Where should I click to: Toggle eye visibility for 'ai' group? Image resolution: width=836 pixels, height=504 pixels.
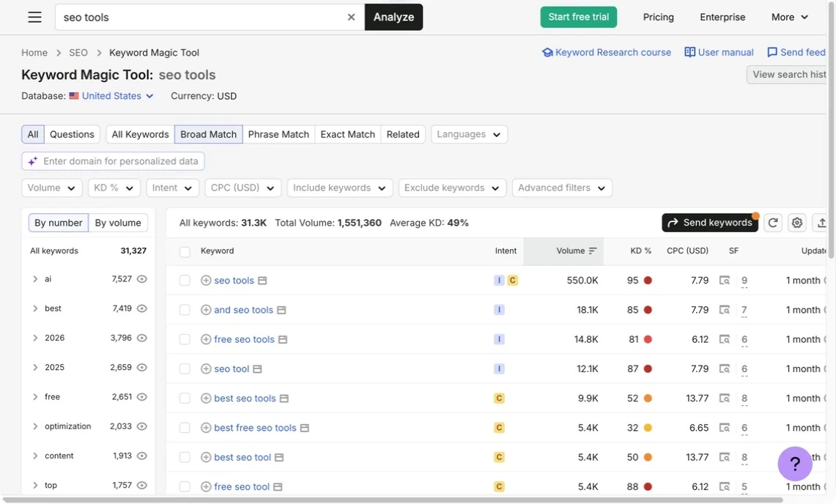point(142,279)
